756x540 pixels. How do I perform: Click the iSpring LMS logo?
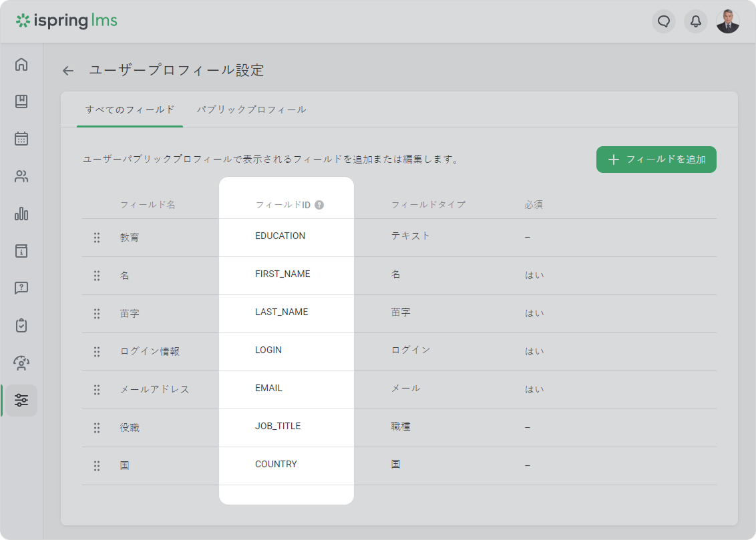(67, 21)
